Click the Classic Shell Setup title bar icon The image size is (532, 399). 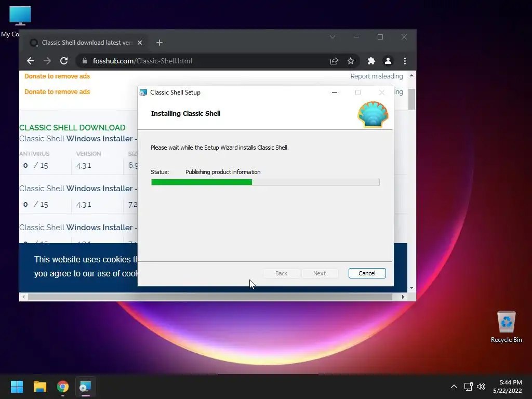click(x=143, y=92)
